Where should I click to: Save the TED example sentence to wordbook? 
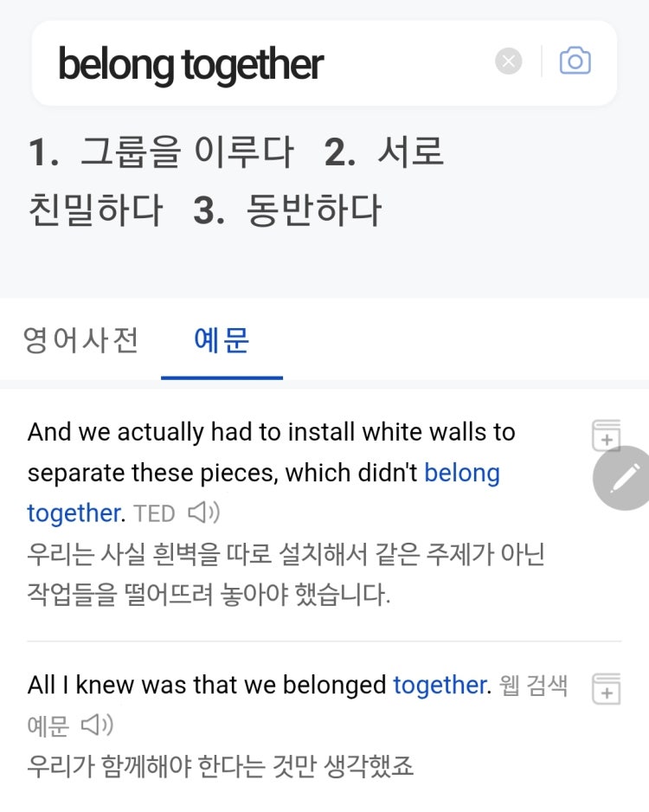(x=606, y=435)
